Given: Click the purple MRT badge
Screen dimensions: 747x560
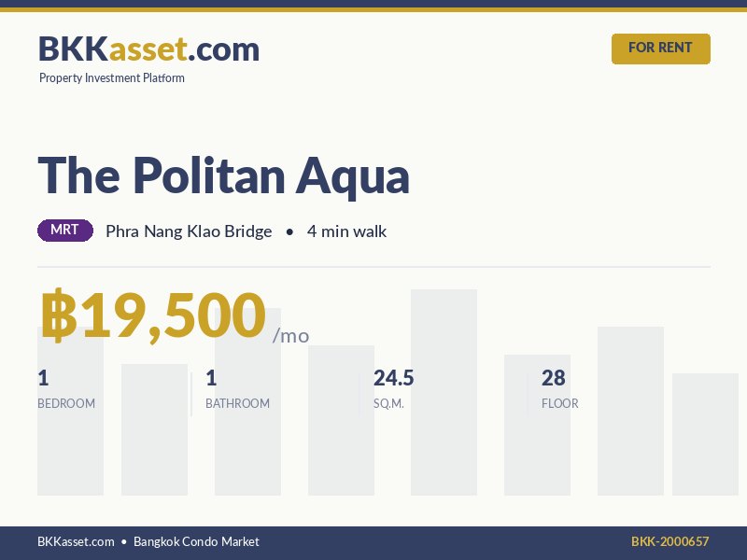Looking at the screenshot, I should tap(65, 231).
